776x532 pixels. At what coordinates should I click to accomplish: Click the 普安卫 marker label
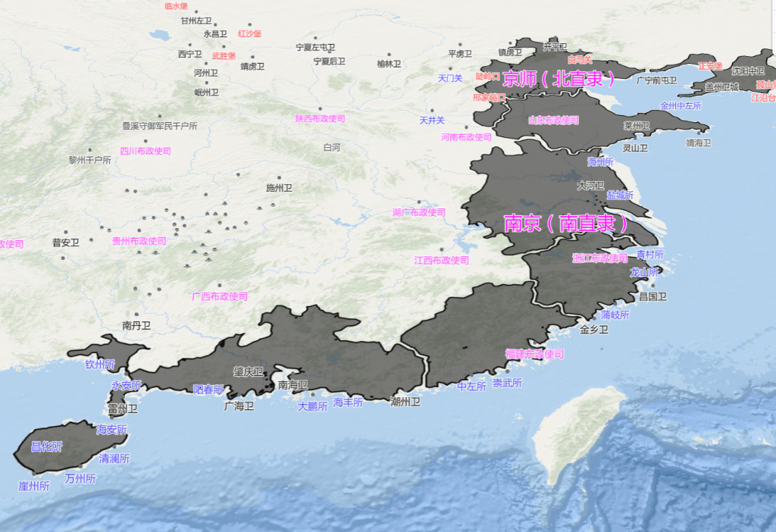66,243
